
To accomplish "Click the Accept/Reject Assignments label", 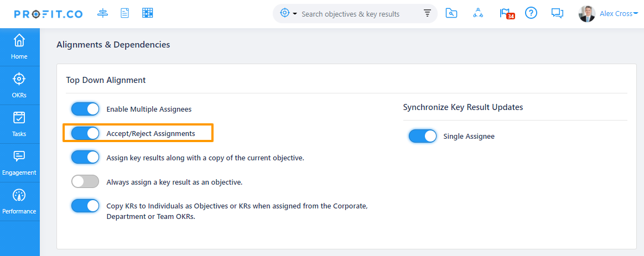I will coord(150,133).
